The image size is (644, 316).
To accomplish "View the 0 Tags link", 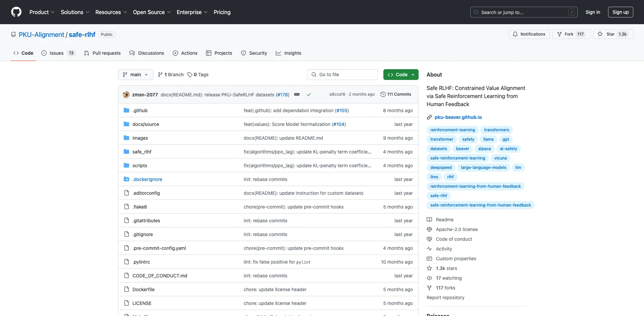I will click(198, 75).
